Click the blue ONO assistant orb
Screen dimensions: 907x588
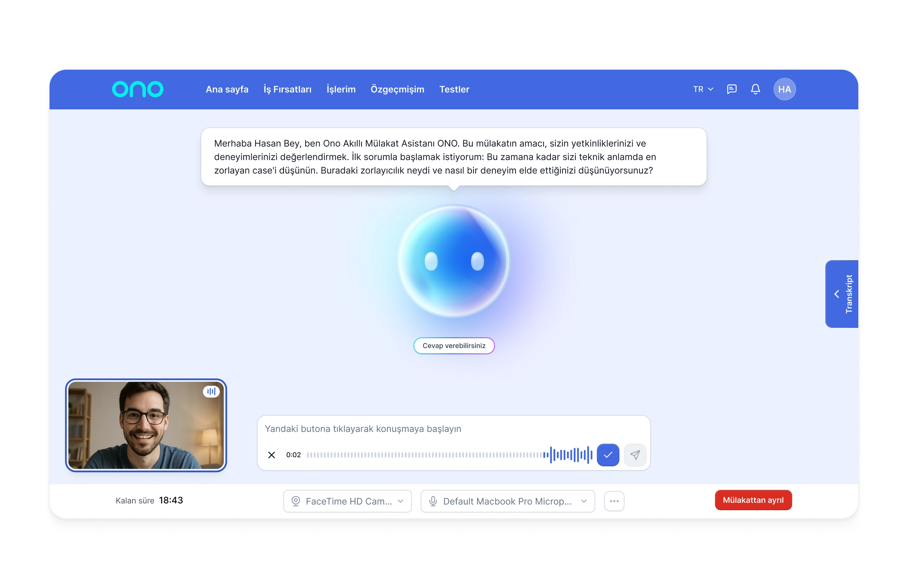click(453, 261)
